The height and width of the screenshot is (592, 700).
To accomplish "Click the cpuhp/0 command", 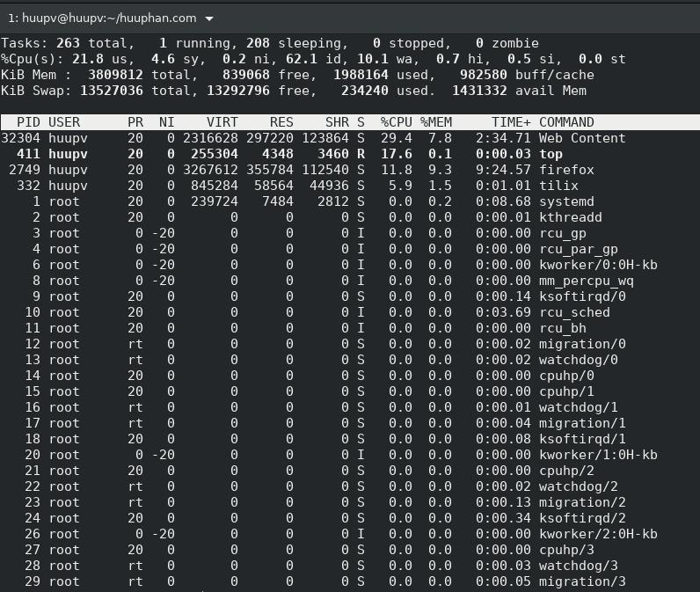I will pyautogui.click(x=566, y=376).
